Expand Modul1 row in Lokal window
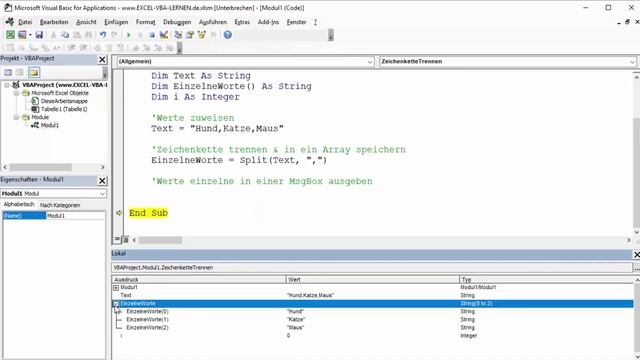 pos(116,288)
